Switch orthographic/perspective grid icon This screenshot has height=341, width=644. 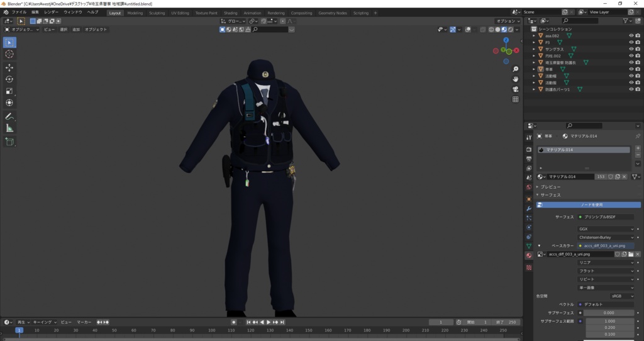[516, 99]
